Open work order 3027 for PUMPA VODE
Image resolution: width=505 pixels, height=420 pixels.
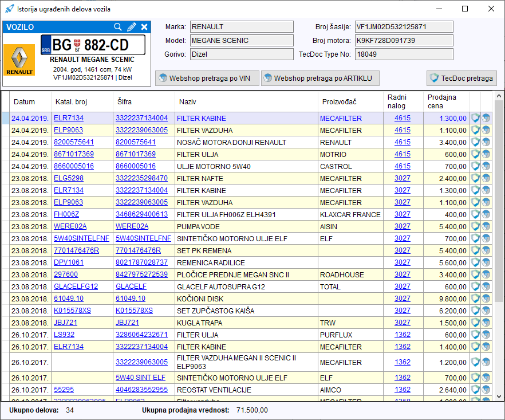click(403, 226)
